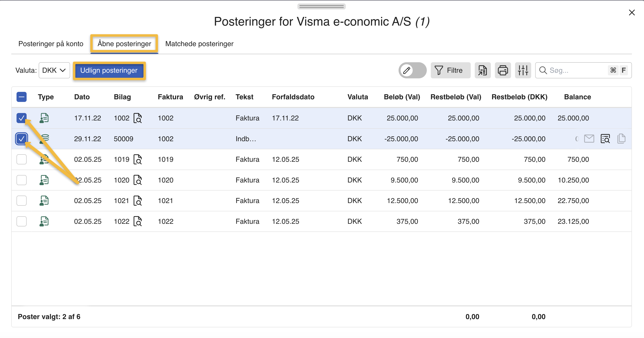644x338 pixels.
Task: View voucher document for bilag 1021
Action: (x=137, y=200)
